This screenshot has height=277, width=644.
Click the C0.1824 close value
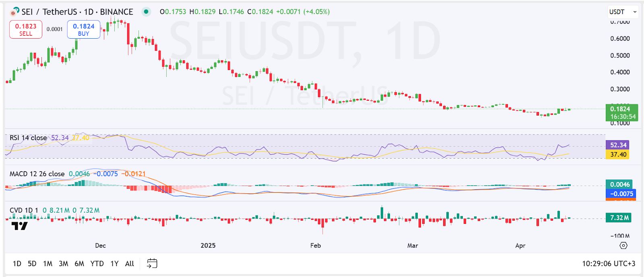click(260, 12)
